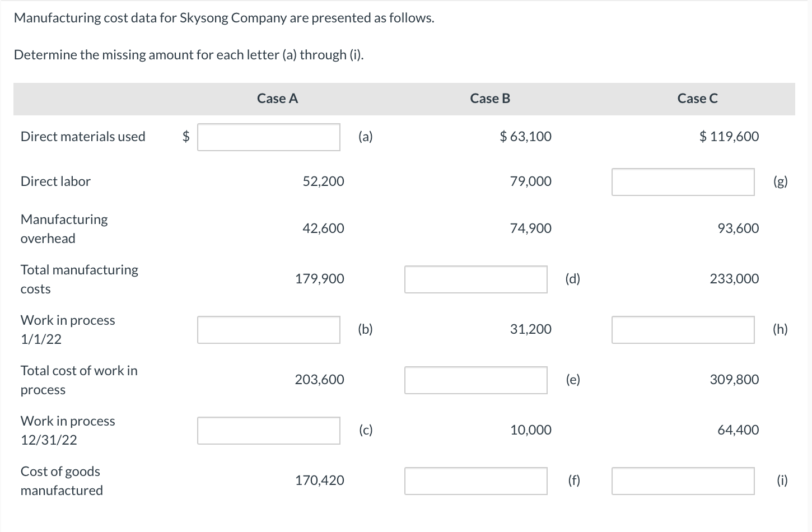Screen dimensions: 812x532
Task: Click the dollar sign next to Direct materials used
Action: click(x=185, y=136)
